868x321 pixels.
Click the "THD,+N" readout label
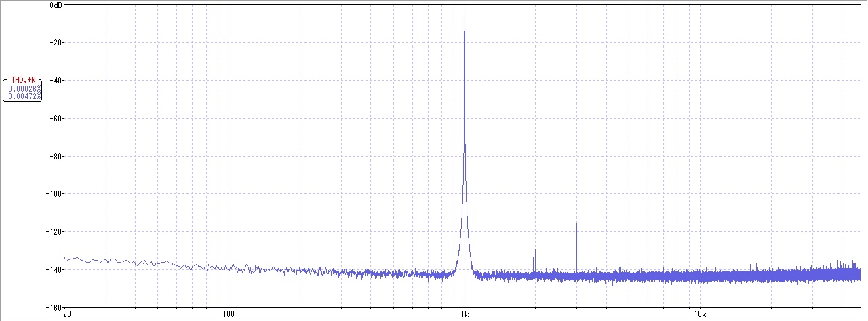coord(23,80)
